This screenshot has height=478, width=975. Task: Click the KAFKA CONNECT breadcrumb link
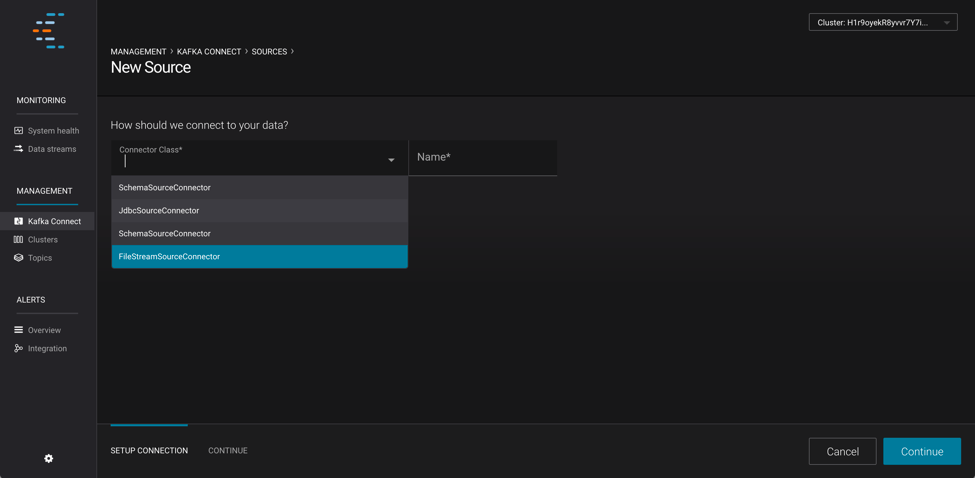point(209,52)
